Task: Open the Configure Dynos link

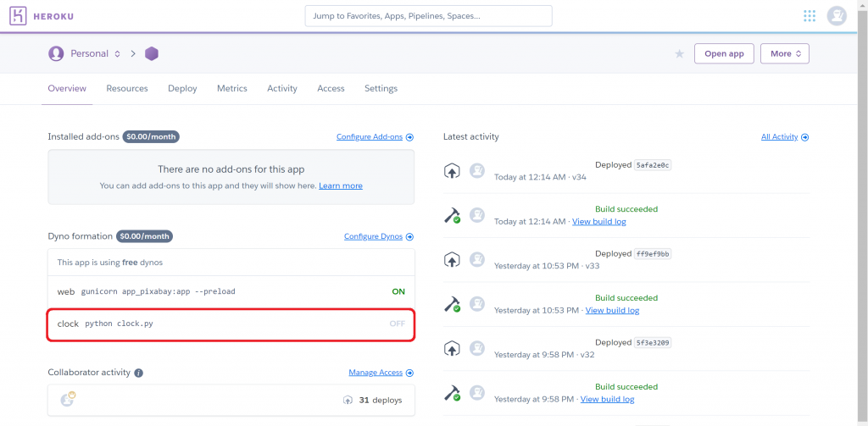Action: (x=373, y=237)
